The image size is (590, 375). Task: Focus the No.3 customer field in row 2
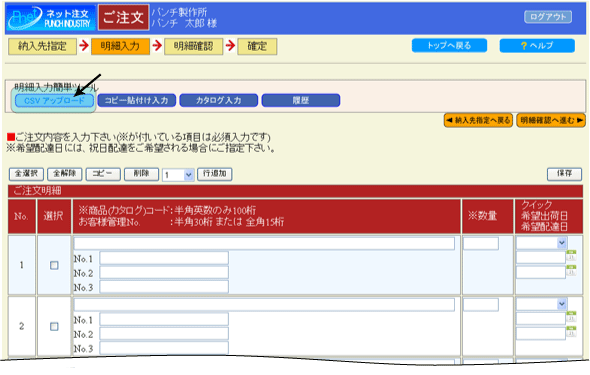164,348
